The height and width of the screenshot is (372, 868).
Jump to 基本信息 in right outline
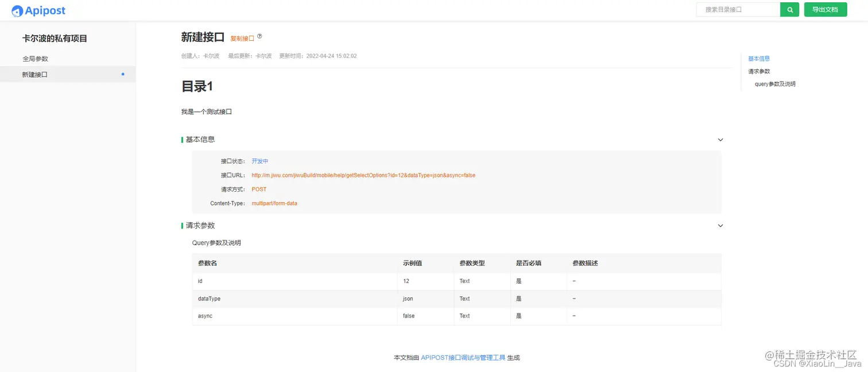[x=759, y=59]
